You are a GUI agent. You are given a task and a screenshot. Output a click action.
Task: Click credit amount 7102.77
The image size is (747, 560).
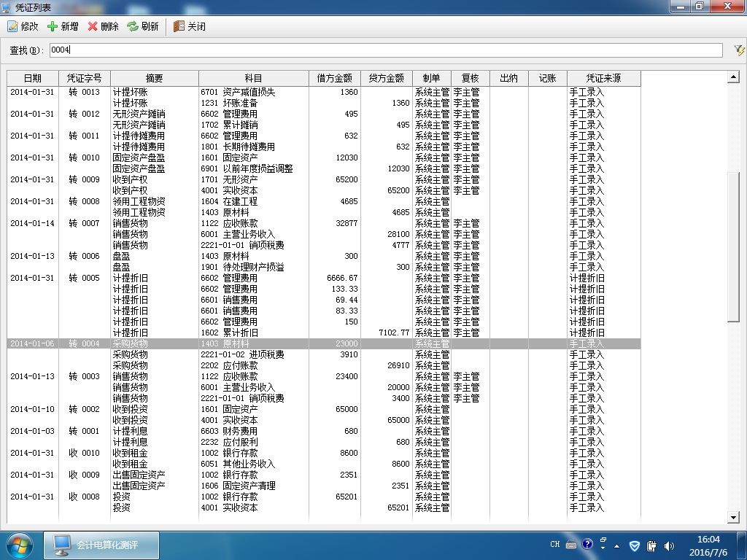click(394, 332)
